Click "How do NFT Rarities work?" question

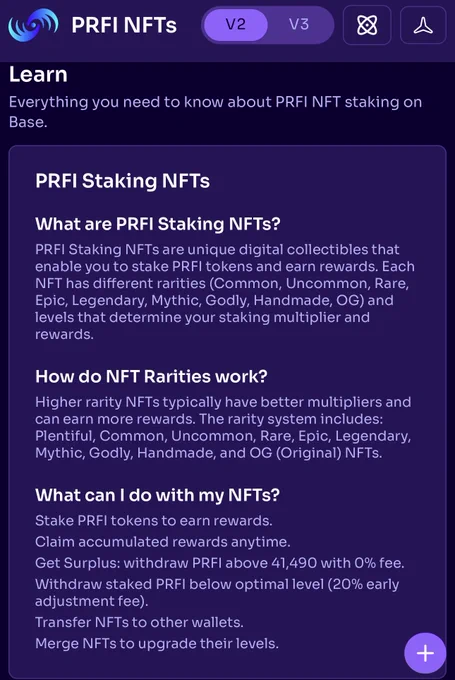(x=151, y=376)
